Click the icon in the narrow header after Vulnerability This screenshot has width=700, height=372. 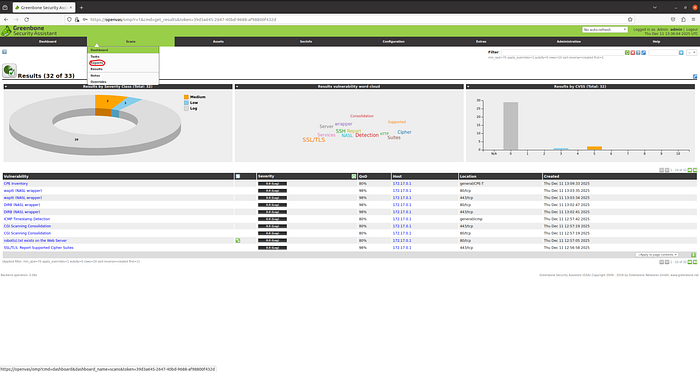point(238,176)
